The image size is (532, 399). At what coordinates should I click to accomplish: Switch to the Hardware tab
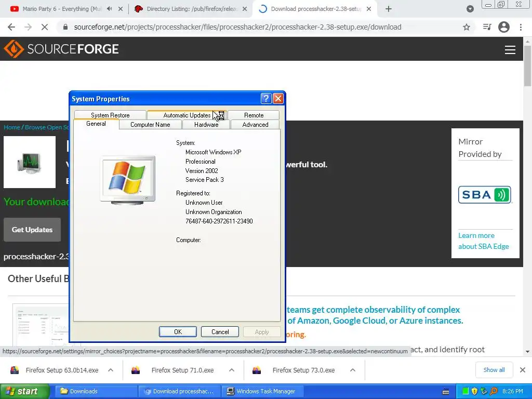206,125
